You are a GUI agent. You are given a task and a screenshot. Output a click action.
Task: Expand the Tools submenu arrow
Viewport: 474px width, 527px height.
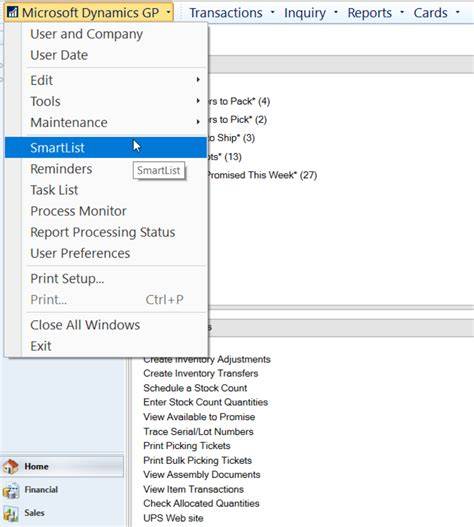coord(198,101)
